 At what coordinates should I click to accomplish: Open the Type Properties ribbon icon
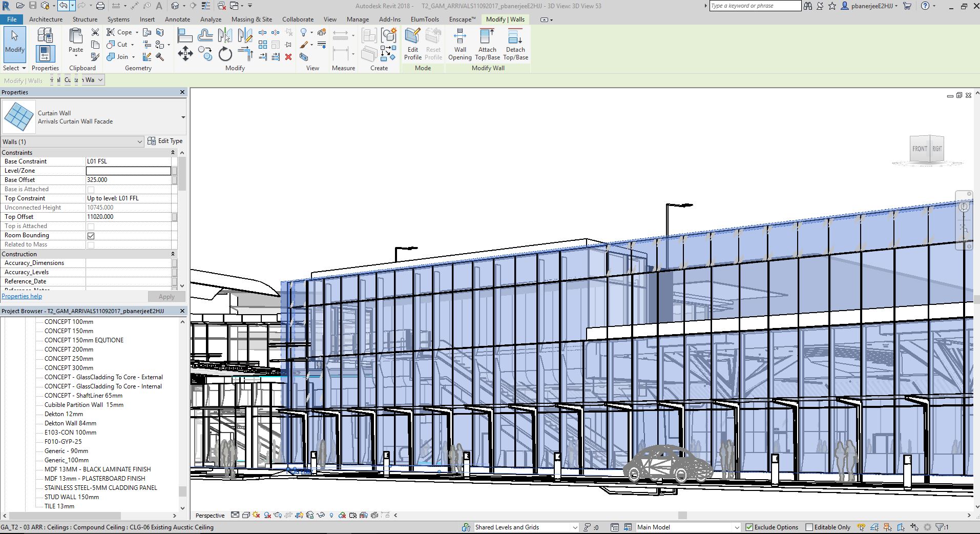pyautogui.click(x=45, y=35)
